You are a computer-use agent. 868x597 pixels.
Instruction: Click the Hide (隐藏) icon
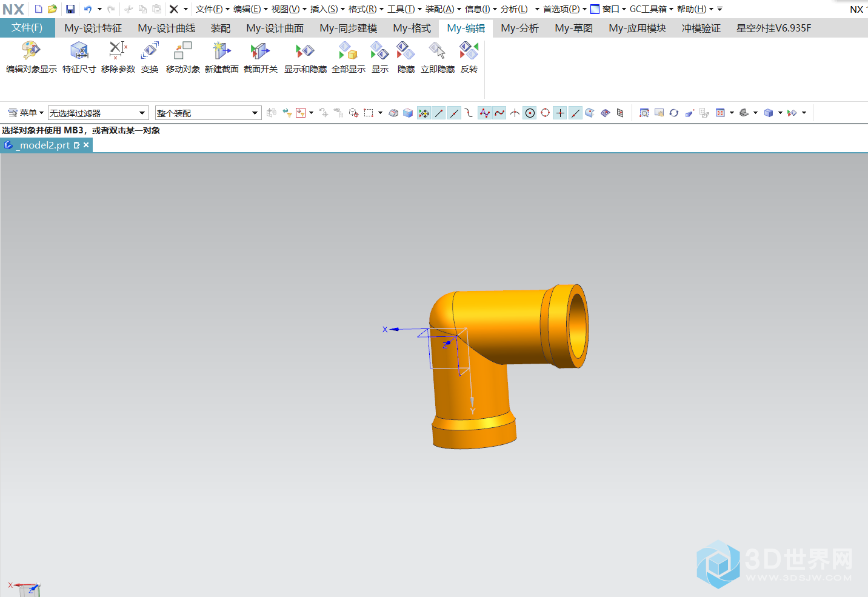click(x=406, y=56)
